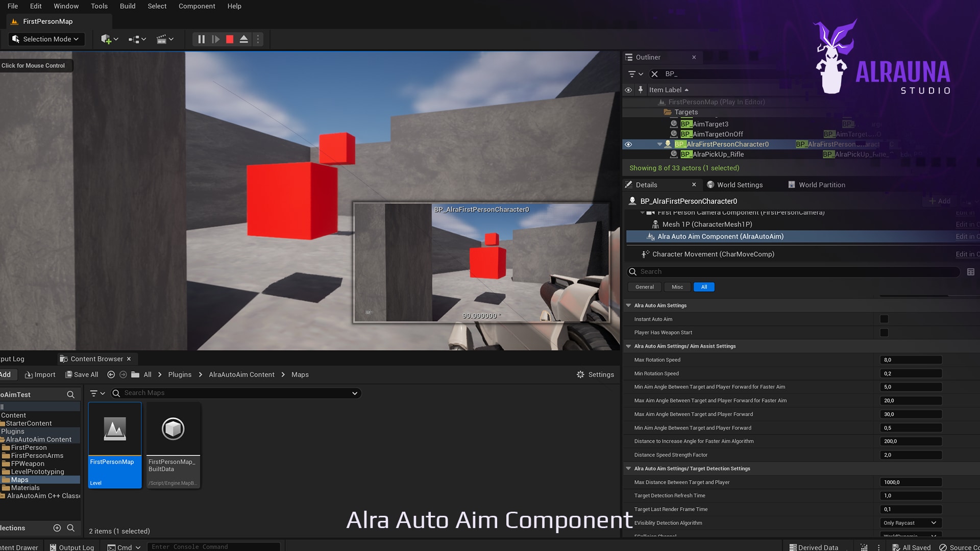Enable Instant Auto Aim checkbox
980x551 pixels.
pyautogui.click(x=884, y=319)
